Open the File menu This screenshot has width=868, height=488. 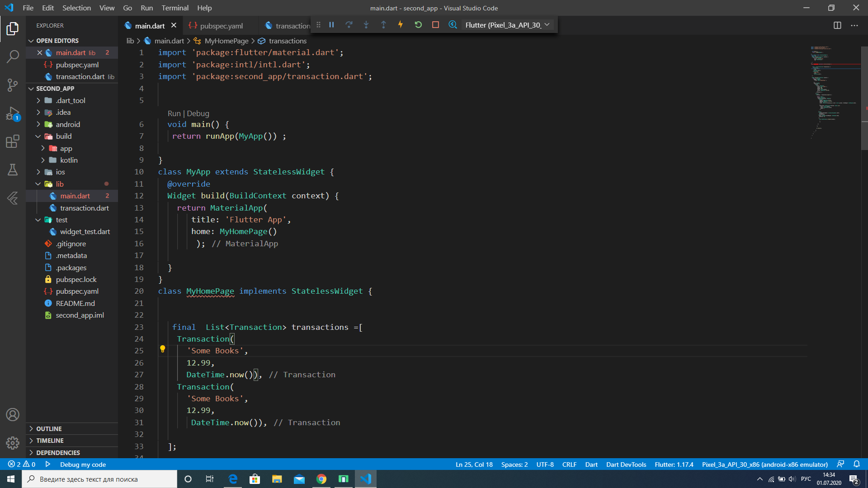pos(28,8)
